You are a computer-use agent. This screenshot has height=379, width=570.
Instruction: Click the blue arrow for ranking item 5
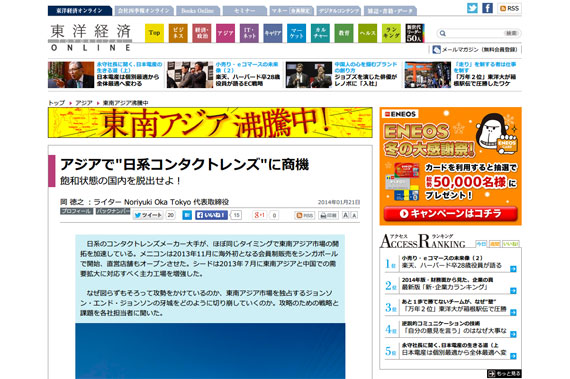(x=513, y=356)
